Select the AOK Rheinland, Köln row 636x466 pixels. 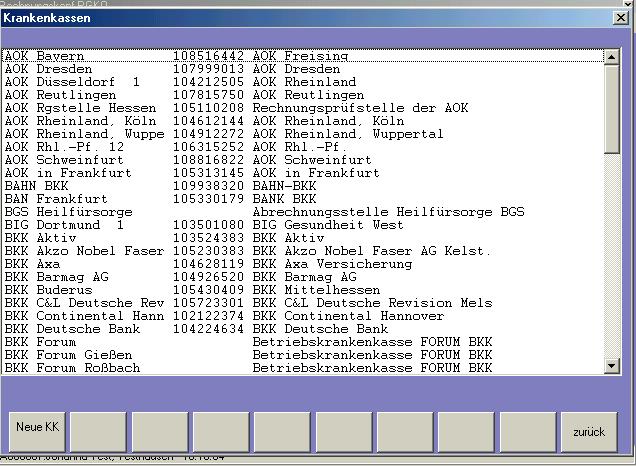point(303,120)
